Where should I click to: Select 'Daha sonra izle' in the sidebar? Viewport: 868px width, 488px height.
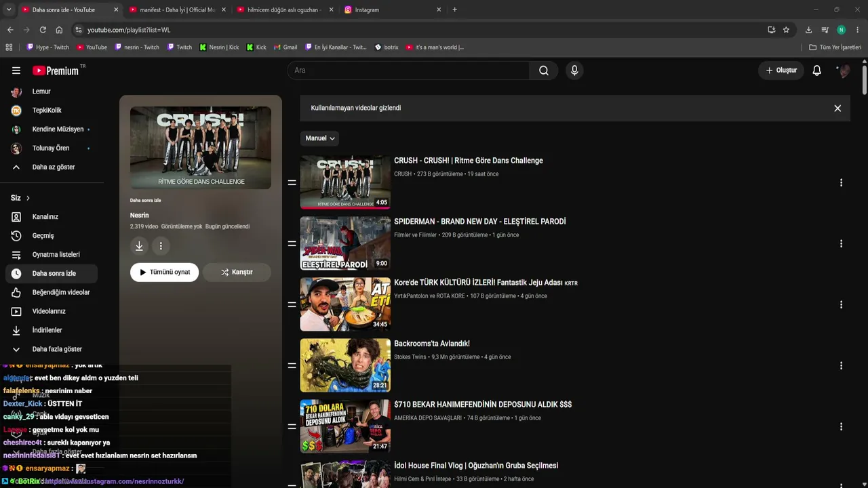[x=52, y=274]
